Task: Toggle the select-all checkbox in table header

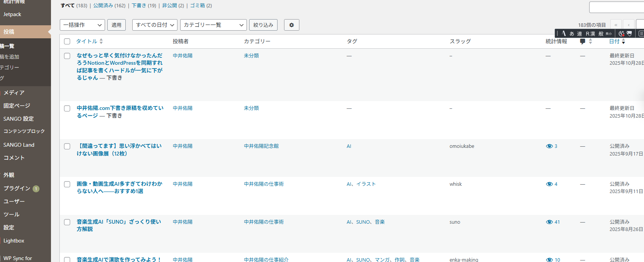Action: (x=67, y=41)
